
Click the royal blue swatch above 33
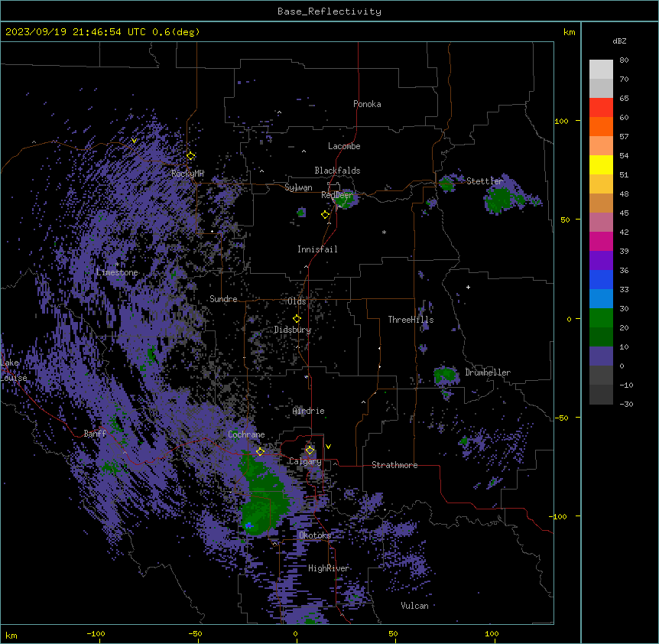(601, 279)
